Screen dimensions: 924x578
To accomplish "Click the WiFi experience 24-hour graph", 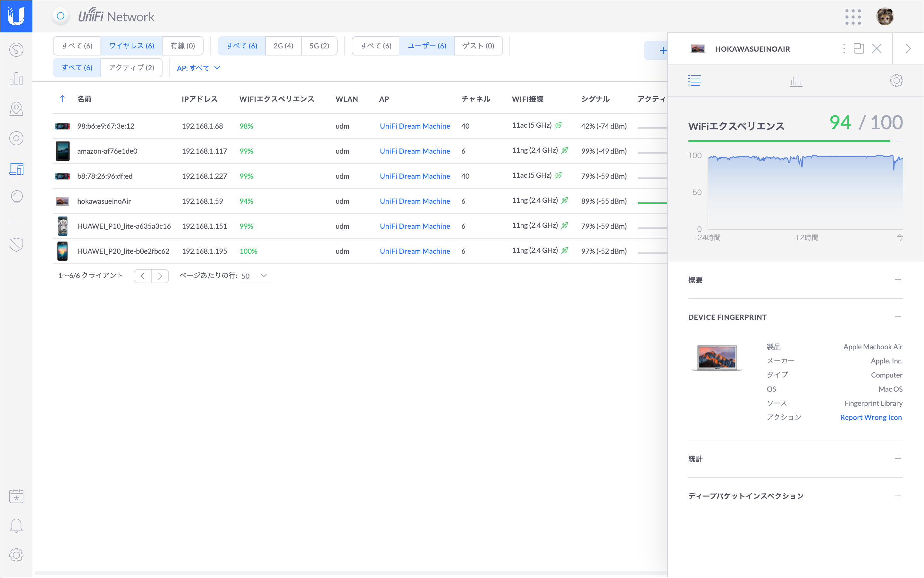I will [x=805, y=192].
